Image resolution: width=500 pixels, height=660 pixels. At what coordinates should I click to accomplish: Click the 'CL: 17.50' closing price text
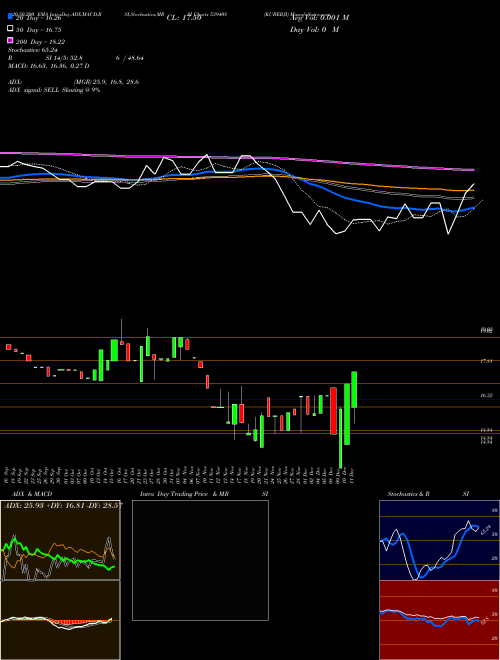click(x=184, y=18)
